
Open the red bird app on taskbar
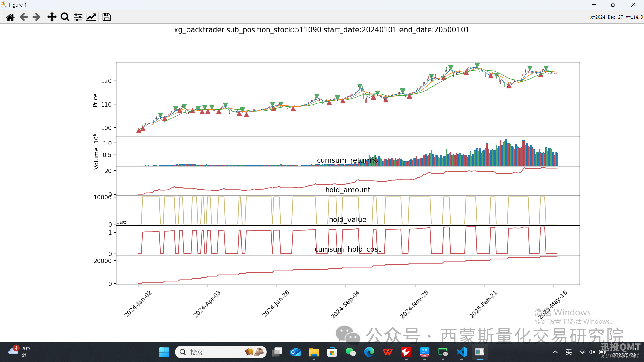tap(406, 352)
